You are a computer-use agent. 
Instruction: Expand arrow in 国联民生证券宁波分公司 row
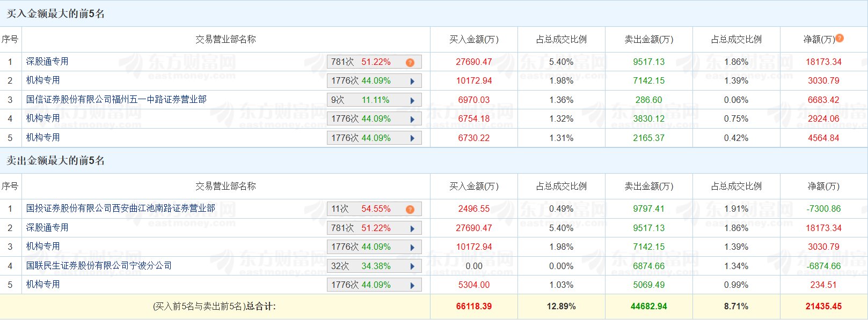(x=412, y=266)
